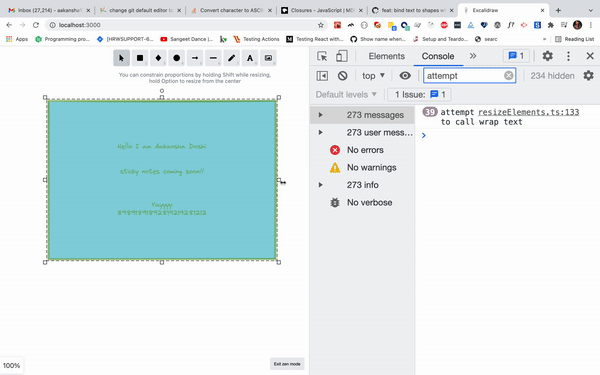600x375 pixels.
Task: Open a new browser tab
Action: point(558,10)
